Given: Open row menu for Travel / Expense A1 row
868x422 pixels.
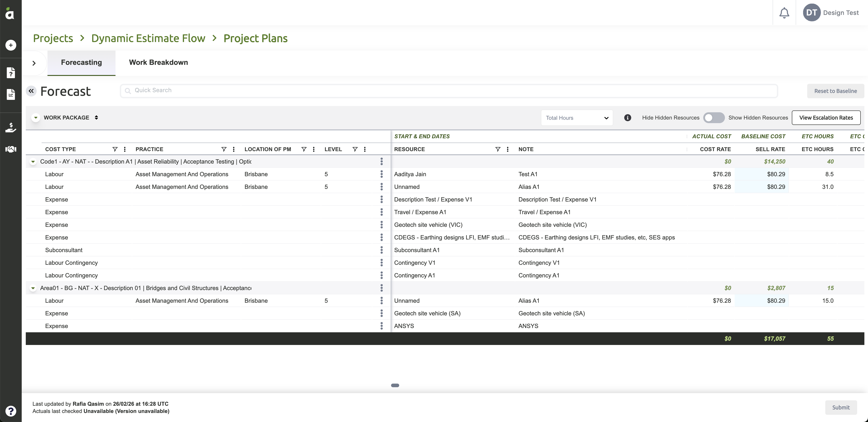Looking at the screenshot, I should 381,212.
